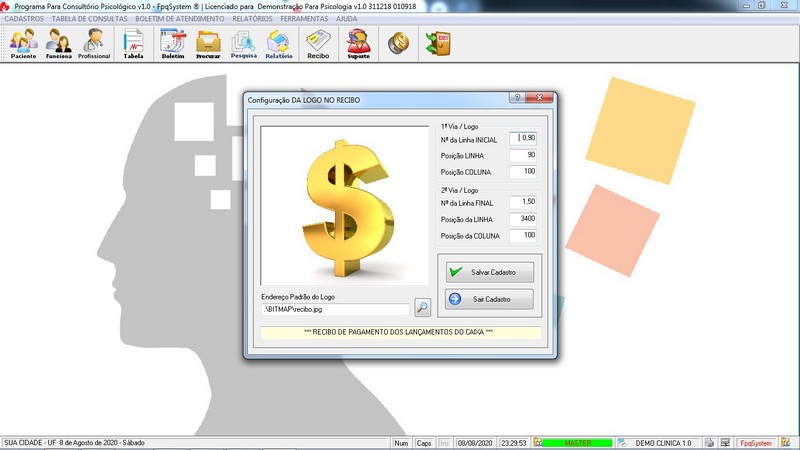
Task: Click the application icon in title bar
Action: [x=5, y=6]
